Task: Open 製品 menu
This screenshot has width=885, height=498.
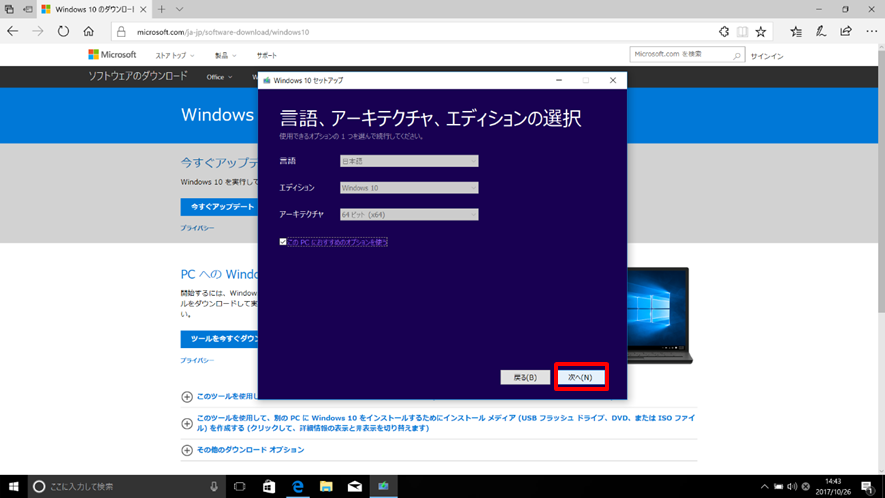Action: [225, 55]
